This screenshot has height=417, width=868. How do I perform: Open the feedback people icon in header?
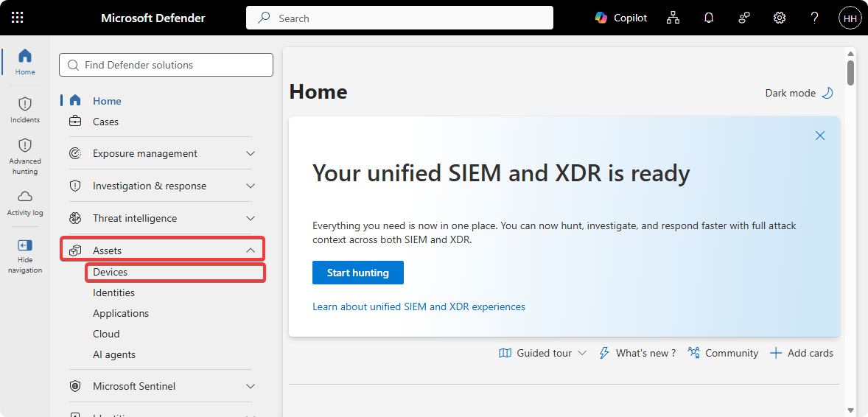(x=744, y=18)
